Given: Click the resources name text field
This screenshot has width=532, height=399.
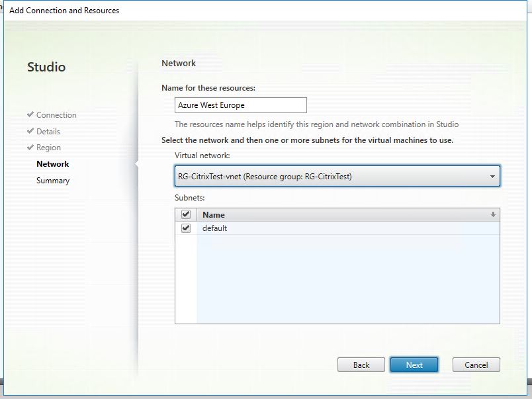Looking at the screenshot, I should tap(241, 105).
